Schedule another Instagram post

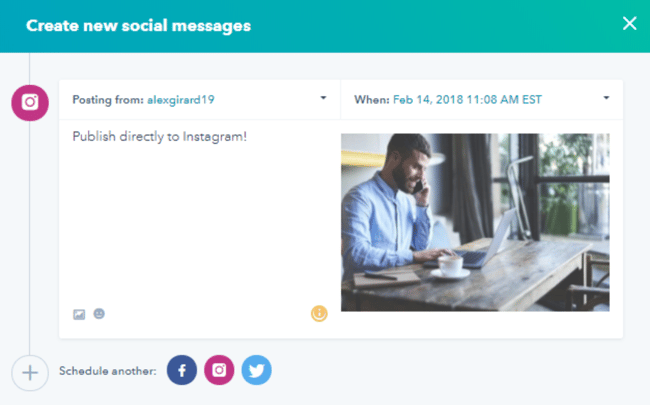219,371
